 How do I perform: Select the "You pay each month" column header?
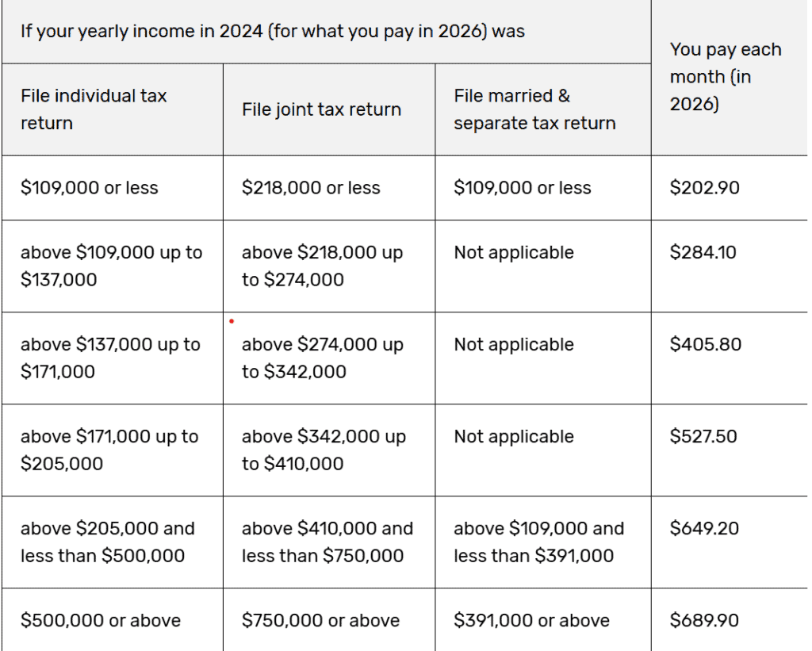coord(725,77)
